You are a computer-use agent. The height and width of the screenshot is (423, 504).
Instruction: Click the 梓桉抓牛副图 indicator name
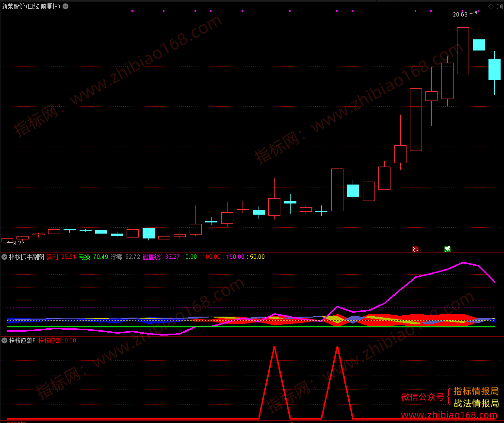pos(26,257)
